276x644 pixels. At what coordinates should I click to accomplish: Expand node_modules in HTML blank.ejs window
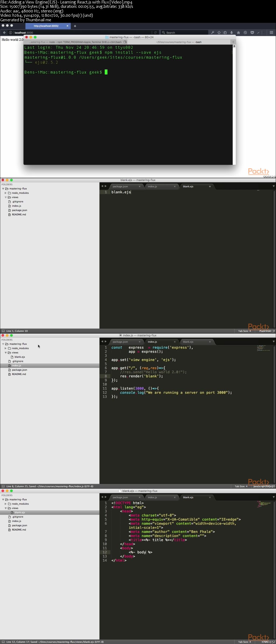point(5,504)
